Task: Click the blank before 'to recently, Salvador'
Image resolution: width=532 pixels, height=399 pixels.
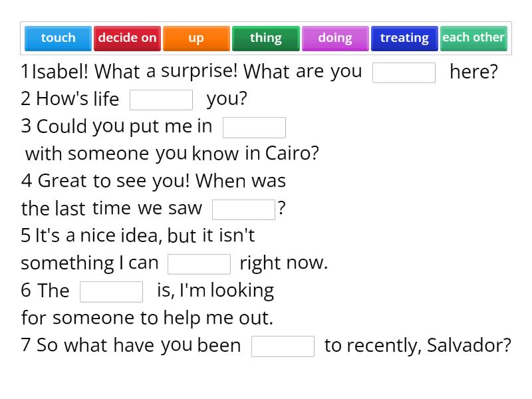Action: 283,346
